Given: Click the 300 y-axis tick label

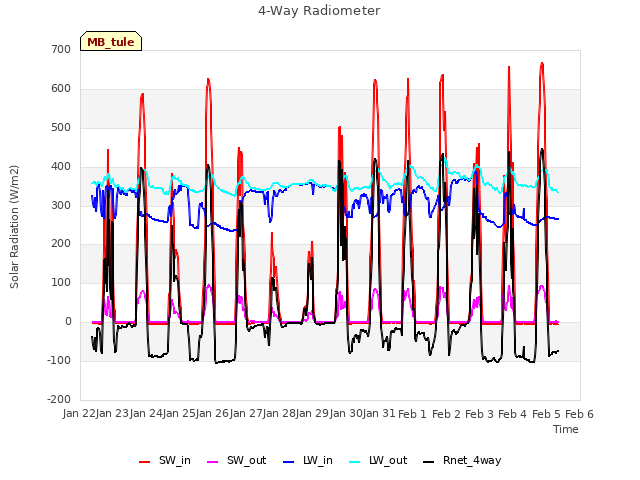Looking at the screenshot, I should (x=61, y=205).
